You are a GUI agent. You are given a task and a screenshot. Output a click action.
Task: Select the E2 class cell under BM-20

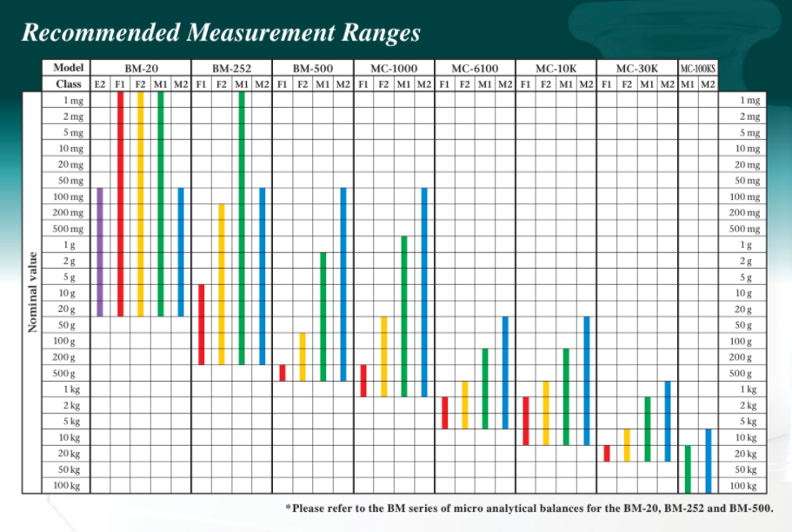point(100,84)
